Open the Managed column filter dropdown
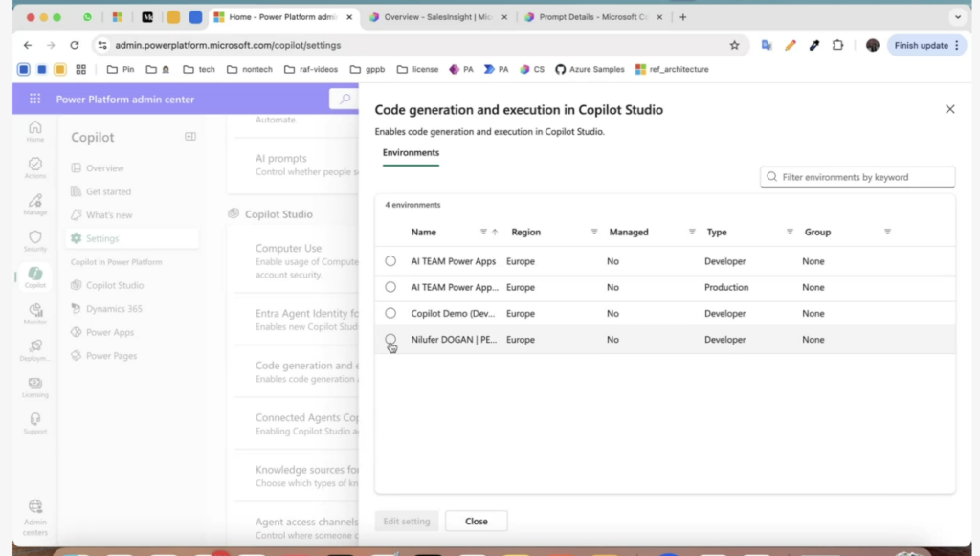This screenshot has width=980, height=556. [x=692, y=232]
